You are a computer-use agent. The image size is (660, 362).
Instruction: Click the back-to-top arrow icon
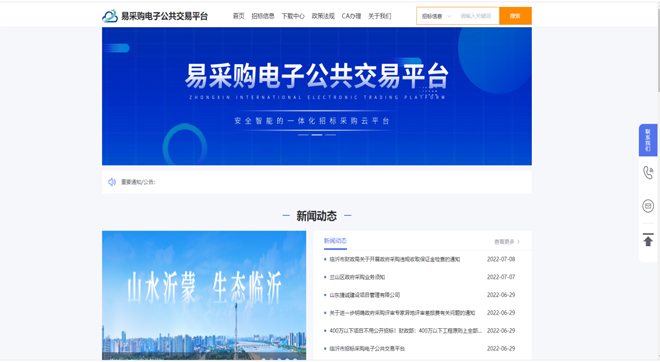648,240
